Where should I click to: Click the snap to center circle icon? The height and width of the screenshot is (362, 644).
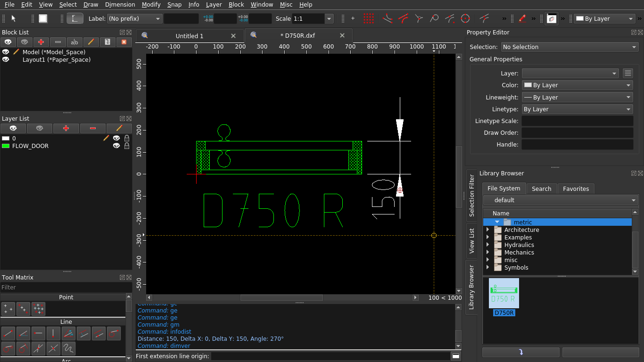pos(465,18)
